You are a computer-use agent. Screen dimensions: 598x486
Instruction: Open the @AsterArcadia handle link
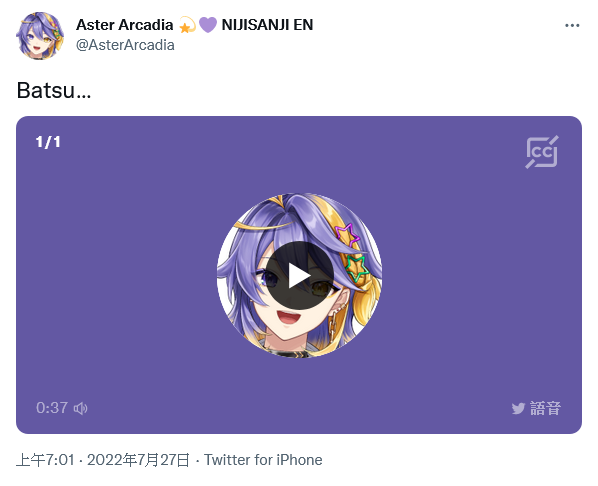pos(125,45)
